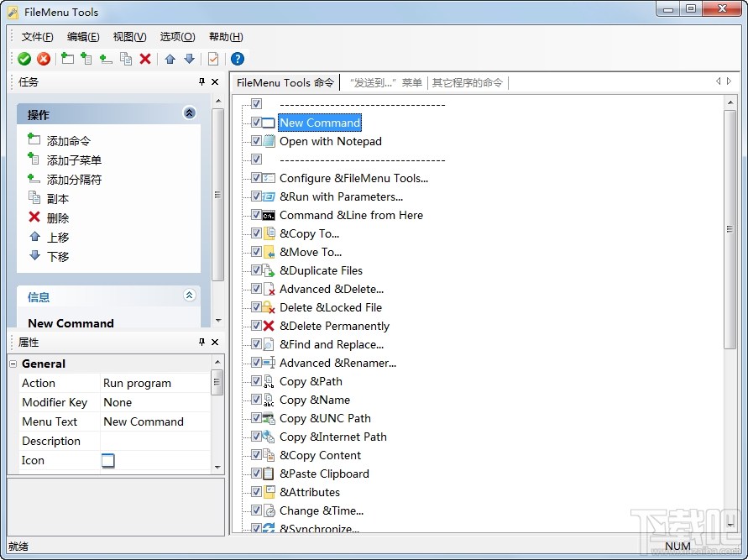The image size is (748, 560).
Task: Close the 属性 panel
Action: pyautogui.click(x=215, y=342)
